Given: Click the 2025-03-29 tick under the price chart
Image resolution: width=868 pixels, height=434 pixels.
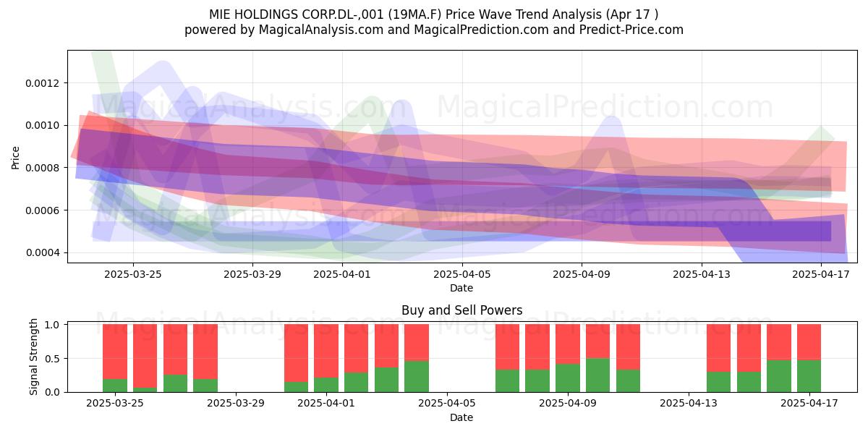Looking at the screenshot, I should click(x=252, y=274).
